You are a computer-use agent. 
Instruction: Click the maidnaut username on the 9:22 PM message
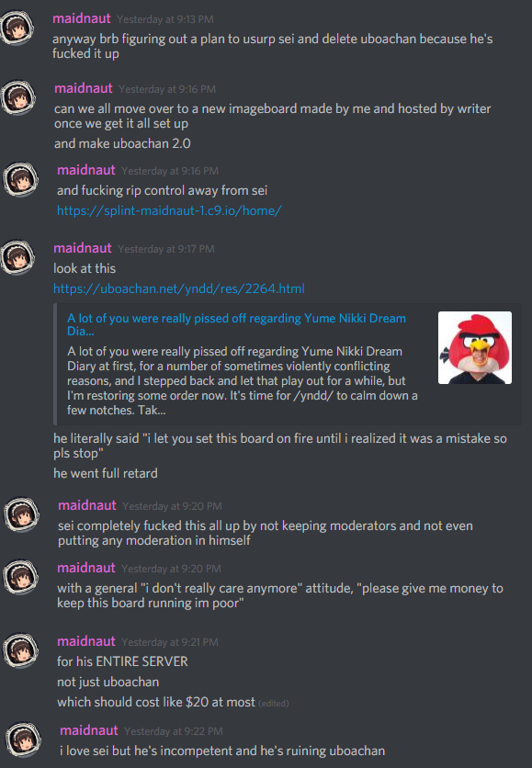(88, 730)
